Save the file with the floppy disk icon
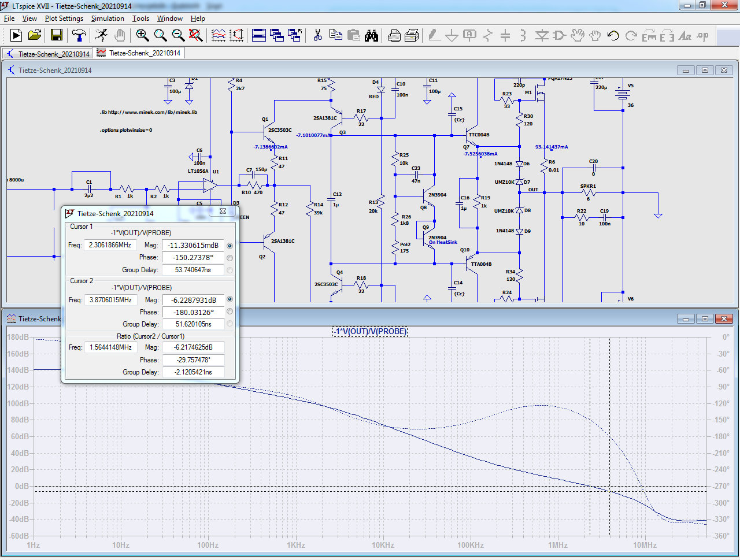 (56, 35)
